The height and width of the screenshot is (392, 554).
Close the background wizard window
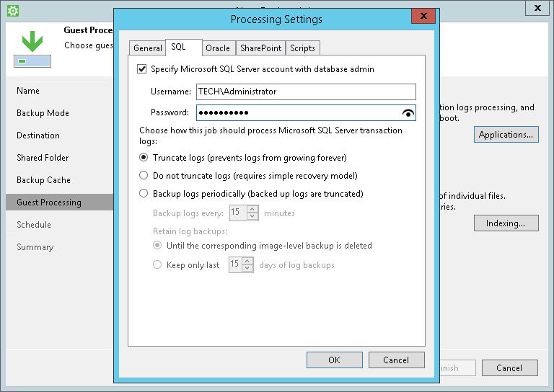537,8
